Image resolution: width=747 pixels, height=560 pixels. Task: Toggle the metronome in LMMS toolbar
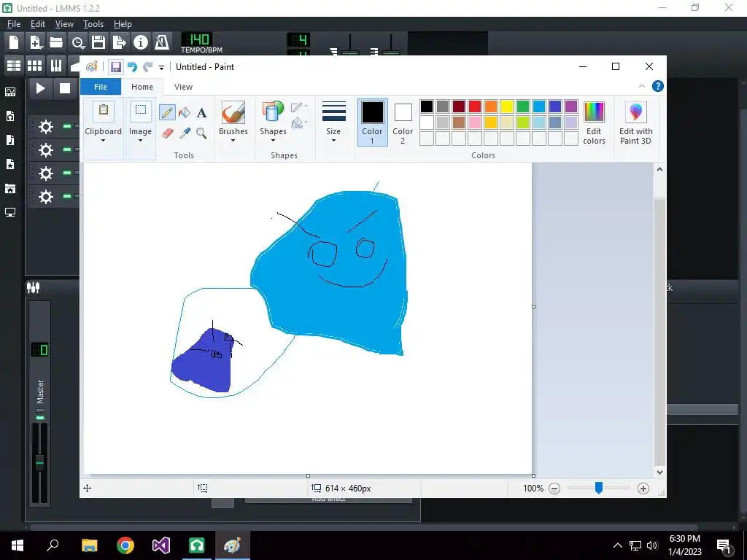click(x=161, y=42)
